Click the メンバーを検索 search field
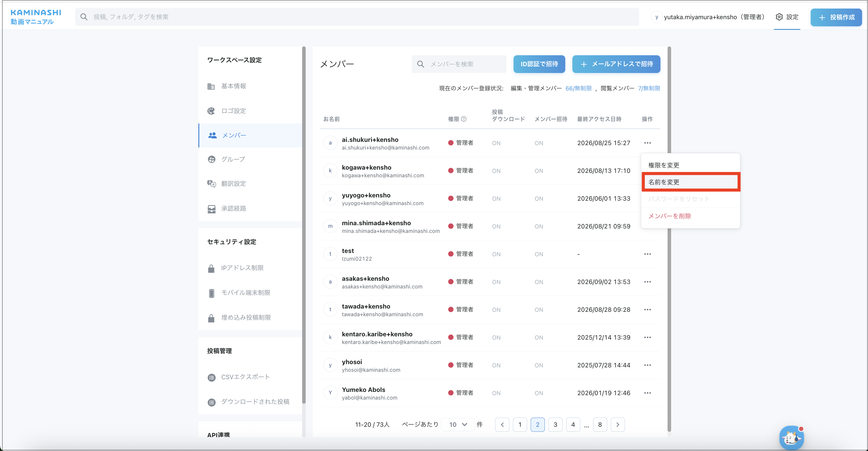 (x=459, y=64)
